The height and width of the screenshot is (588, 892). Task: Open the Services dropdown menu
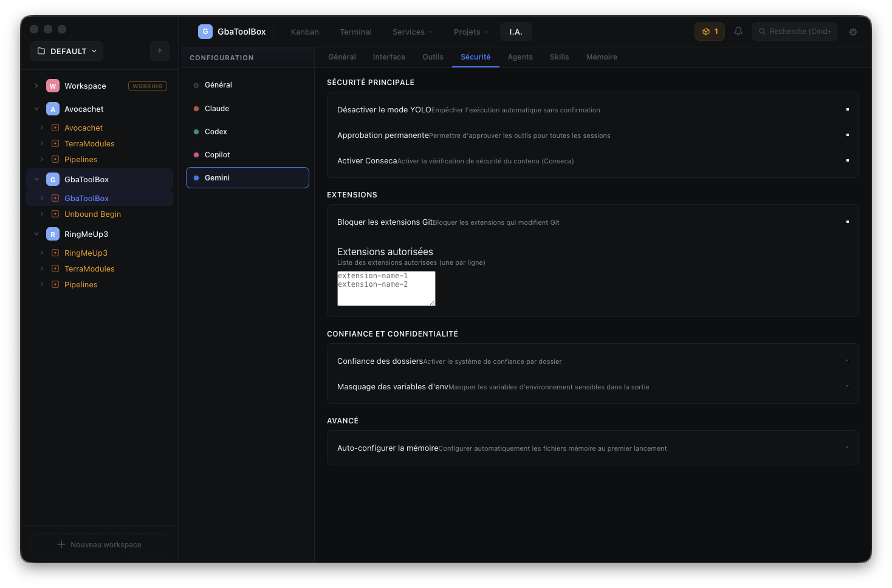tap(412, 32)
